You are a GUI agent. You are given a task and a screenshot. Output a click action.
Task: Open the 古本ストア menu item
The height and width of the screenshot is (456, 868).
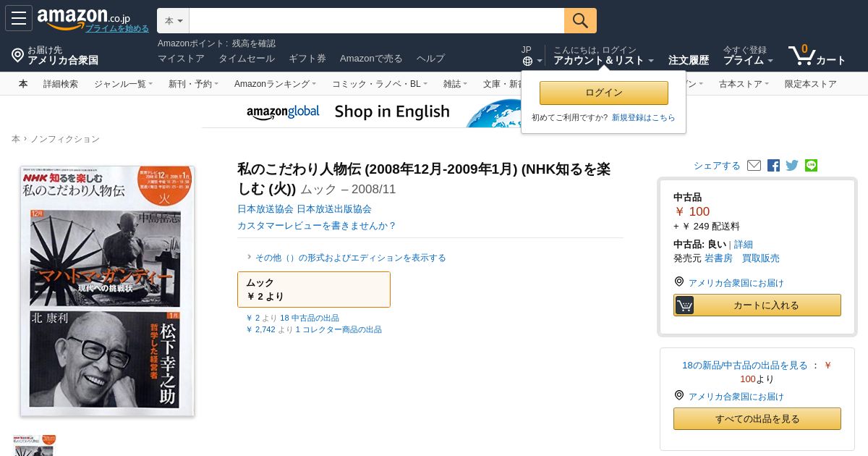click(x=744, y=84)
